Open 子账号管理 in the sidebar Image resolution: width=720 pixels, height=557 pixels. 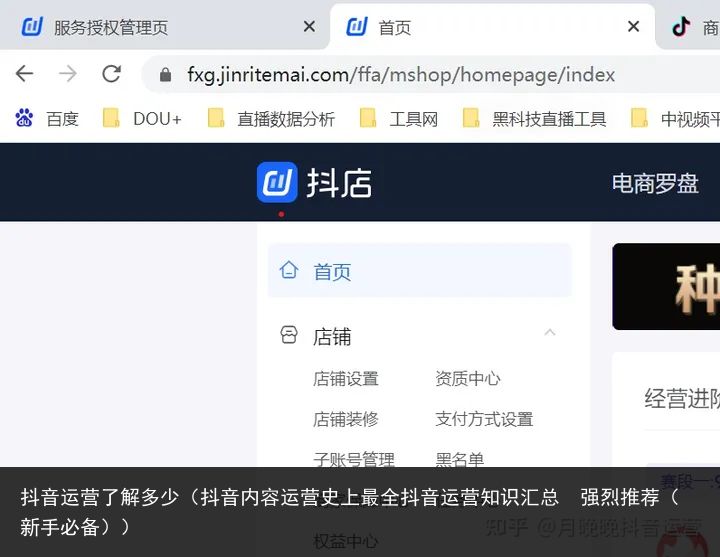point(354,459)
